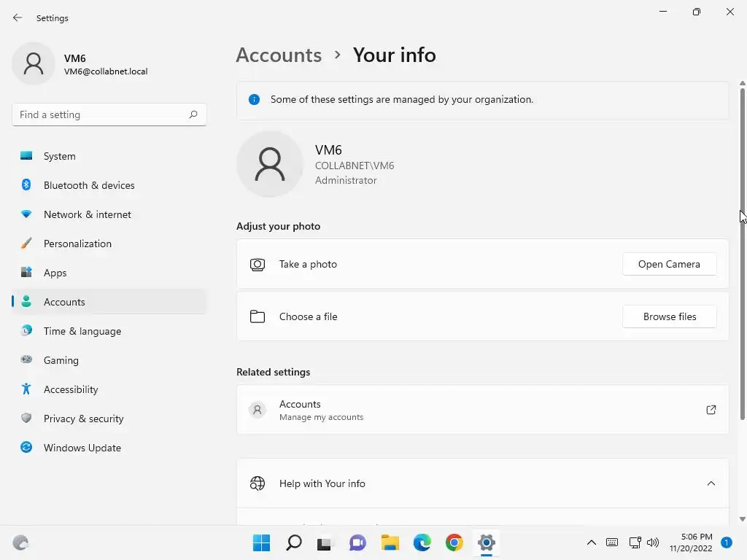Image resolution: width=747 pixels, height=560 pixels.
Task: Click the Windows Update sync icon
Action: (26, 447)
